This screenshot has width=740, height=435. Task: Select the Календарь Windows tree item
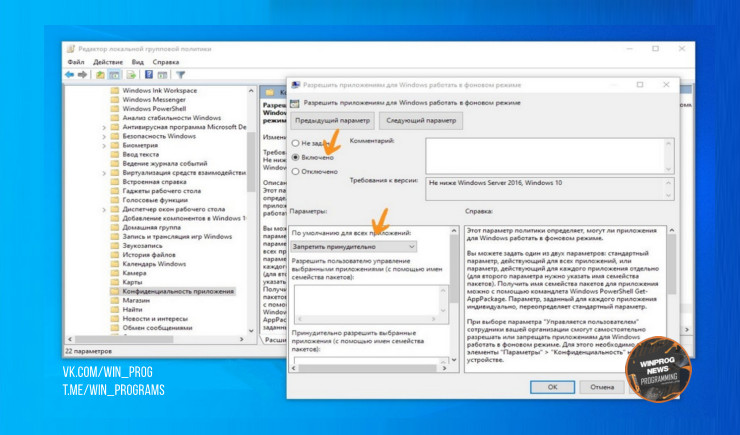tap(154, 264)
